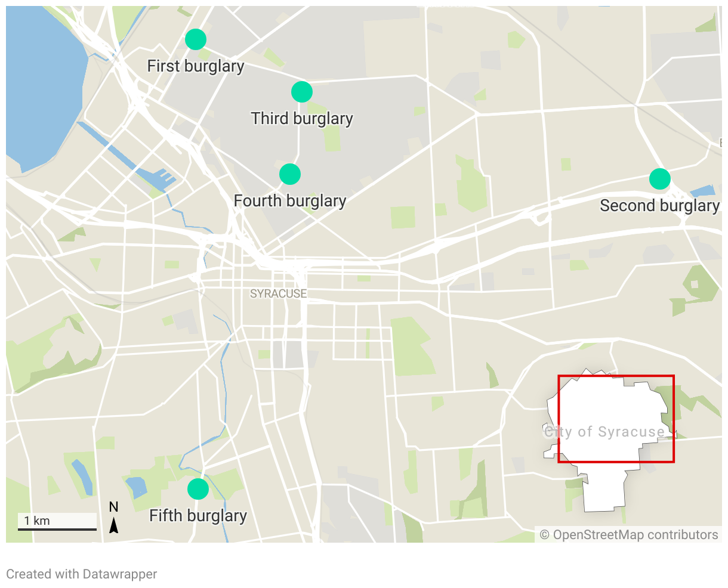
Task: Click the north arrow compass icon
Action: click(x=113, y=517)
